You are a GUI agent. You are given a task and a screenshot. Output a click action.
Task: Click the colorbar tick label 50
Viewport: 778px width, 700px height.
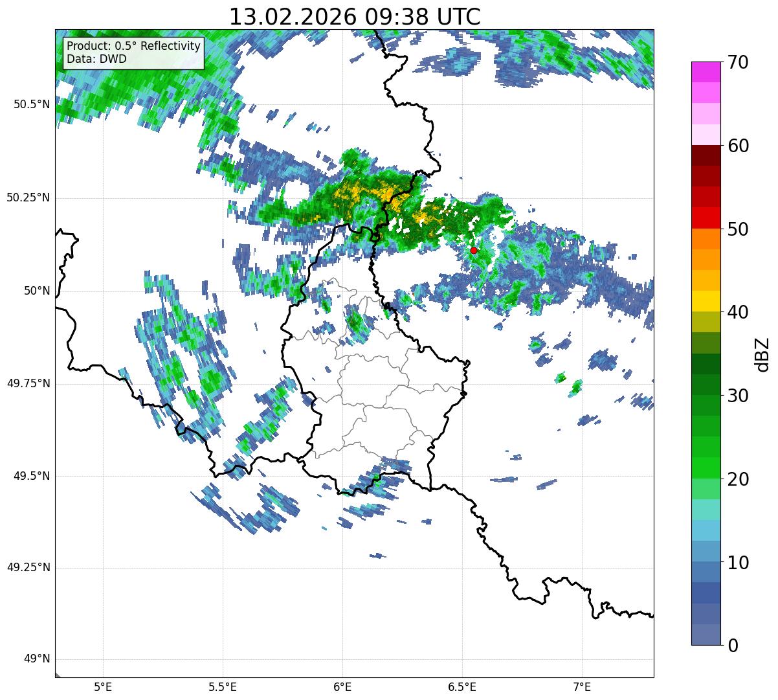(x=738, y=229)
